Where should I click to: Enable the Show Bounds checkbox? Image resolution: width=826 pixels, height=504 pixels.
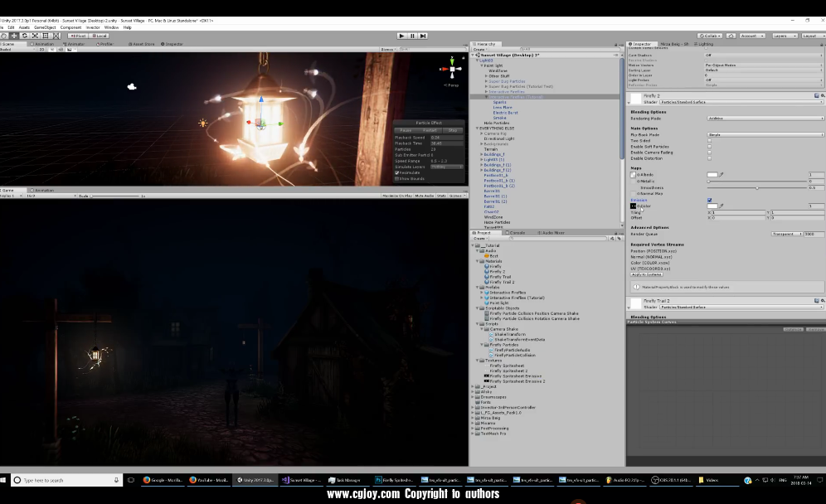coord(397,178)
